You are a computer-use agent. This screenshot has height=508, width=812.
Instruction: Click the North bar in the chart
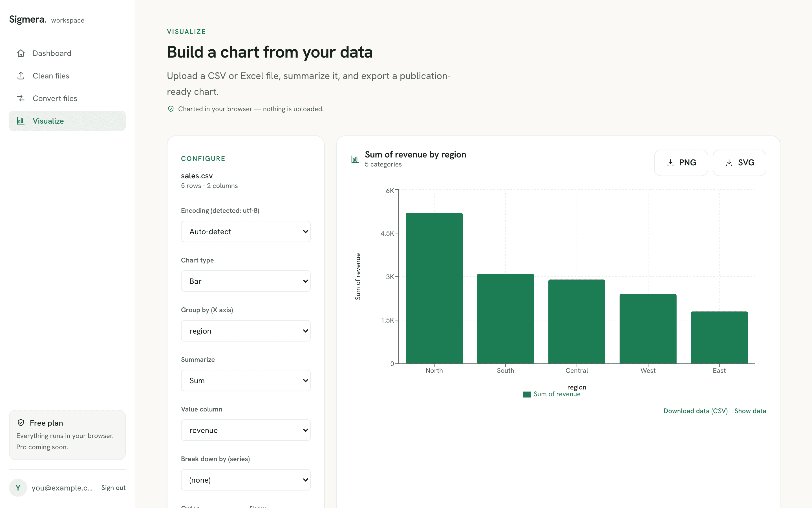point(434,288)
